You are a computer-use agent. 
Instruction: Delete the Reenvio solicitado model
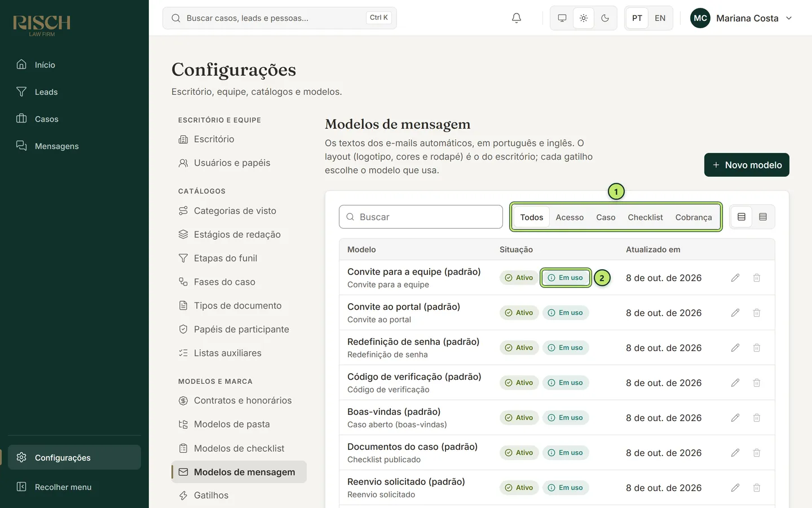click(x=757, y=488)
